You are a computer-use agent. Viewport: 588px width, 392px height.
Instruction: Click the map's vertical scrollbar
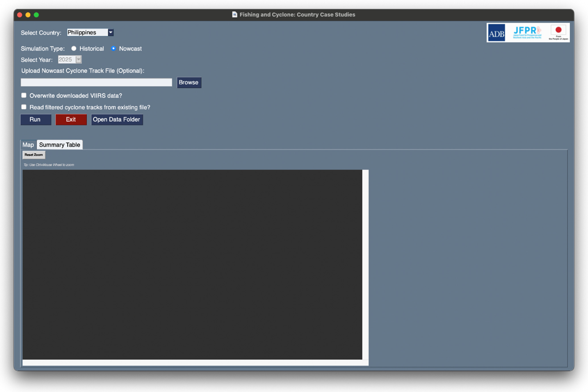365,265
